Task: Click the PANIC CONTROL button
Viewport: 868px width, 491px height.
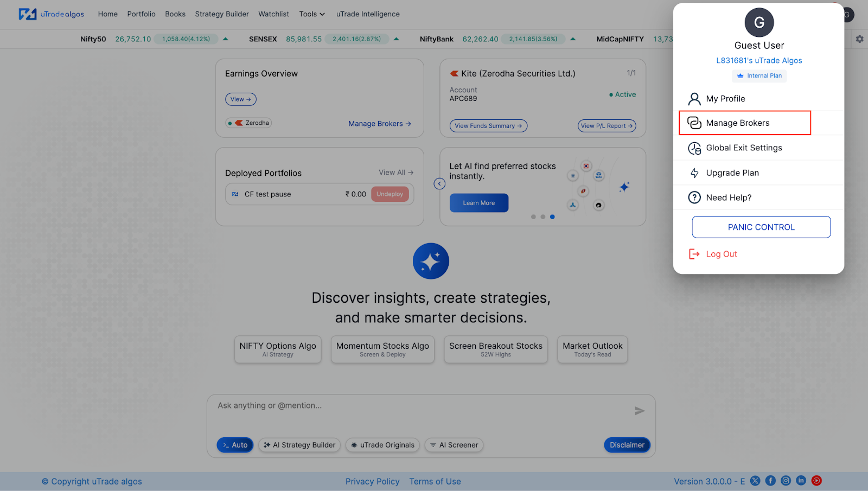Action: (x=761, y=227)
